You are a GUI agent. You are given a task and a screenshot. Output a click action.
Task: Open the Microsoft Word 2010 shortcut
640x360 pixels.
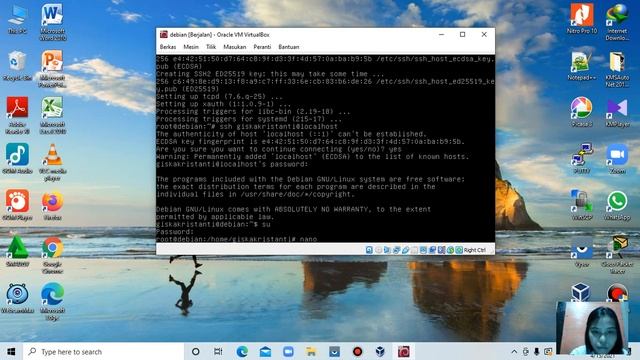point(52,22)
